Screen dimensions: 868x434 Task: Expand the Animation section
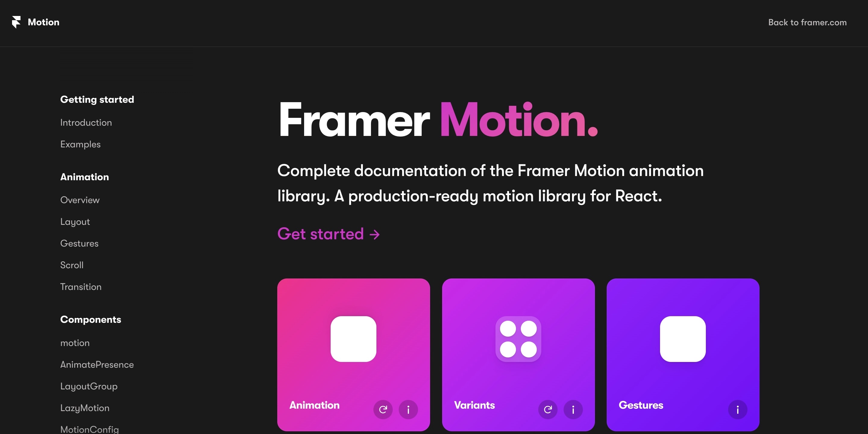tap(85, 177)
